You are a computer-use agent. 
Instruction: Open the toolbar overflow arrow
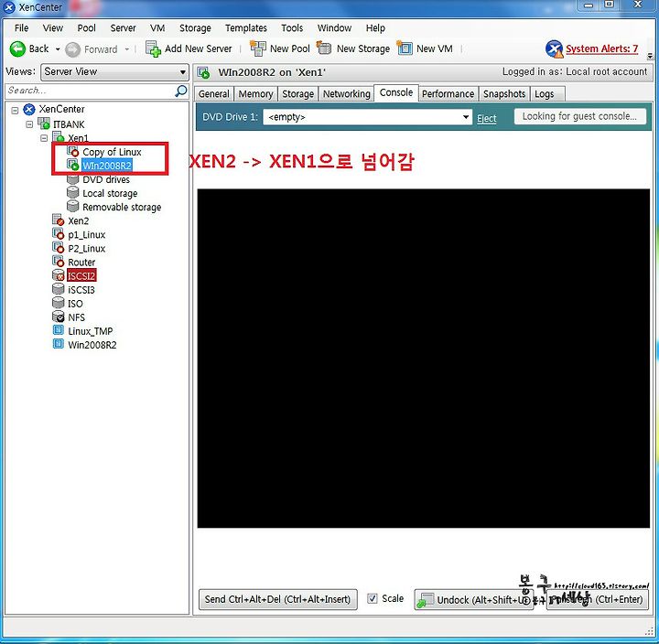[650, 56]
